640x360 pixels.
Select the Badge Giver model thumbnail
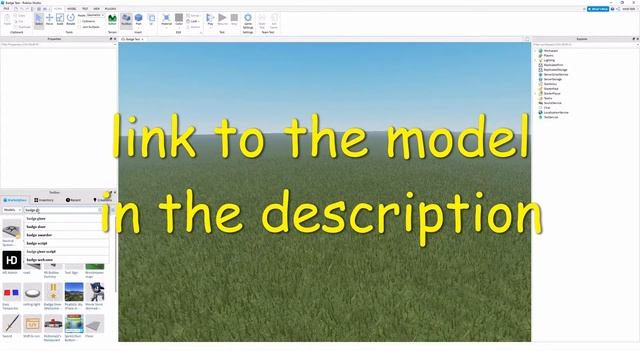click(x=53, y=292)
